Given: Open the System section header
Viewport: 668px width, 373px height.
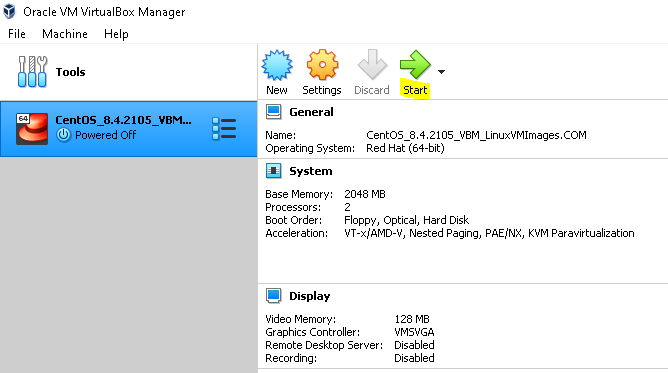Looking at the screenshot, I should click(311, 171).
